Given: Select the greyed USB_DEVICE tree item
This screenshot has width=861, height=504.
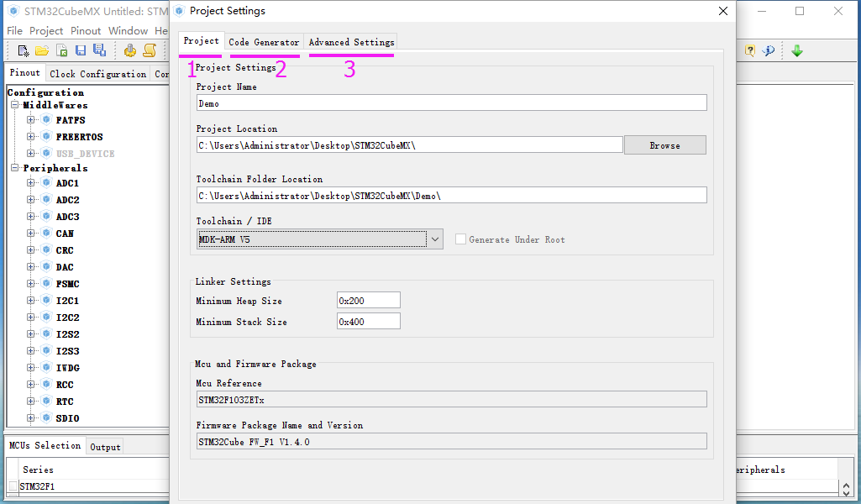Looking at the screenshot, I should (x=85, y=154).
